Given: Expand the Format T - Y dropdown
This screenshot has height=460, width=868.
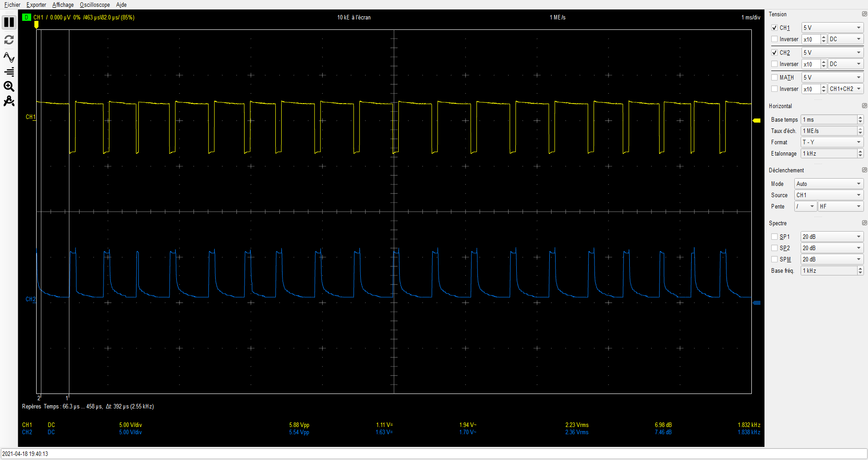Looking at the screenshot, I should 832,142.
